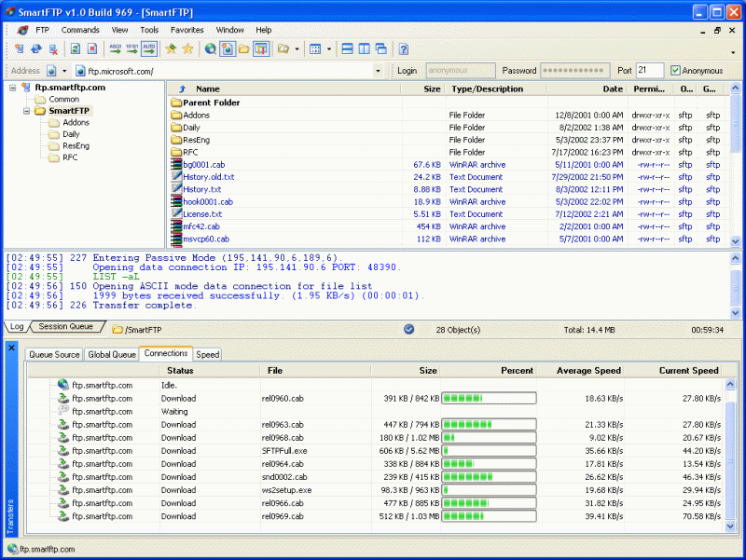Open the Window menu

pyautogui.click(x=229, y=30)
